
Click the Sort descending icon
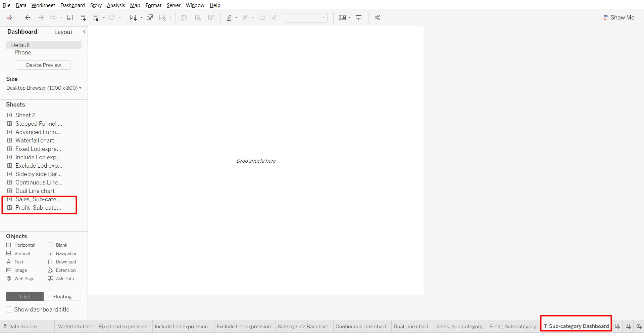[x=211, y=17]
